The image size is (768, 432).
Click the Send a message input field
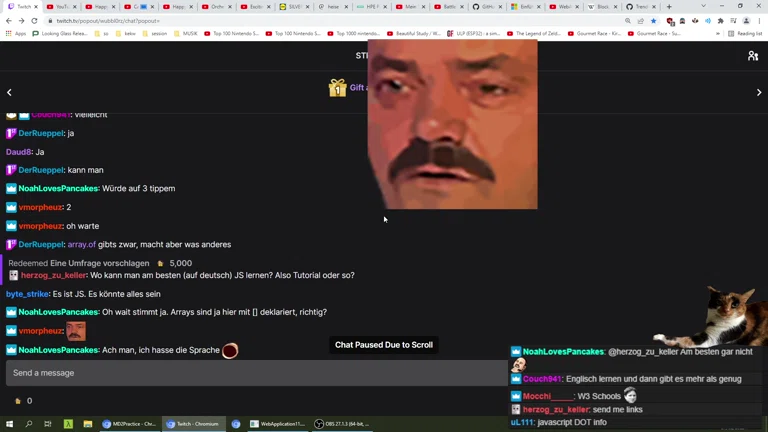coord(250,373)
